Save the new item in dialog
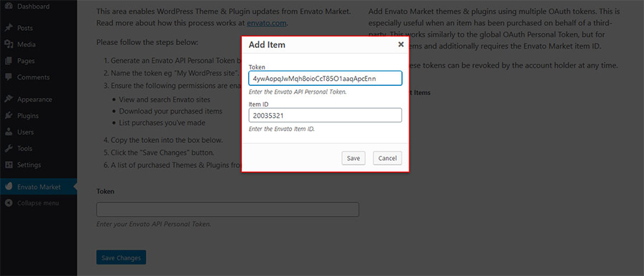The image size is (644, 276). [x=353, y=158]
